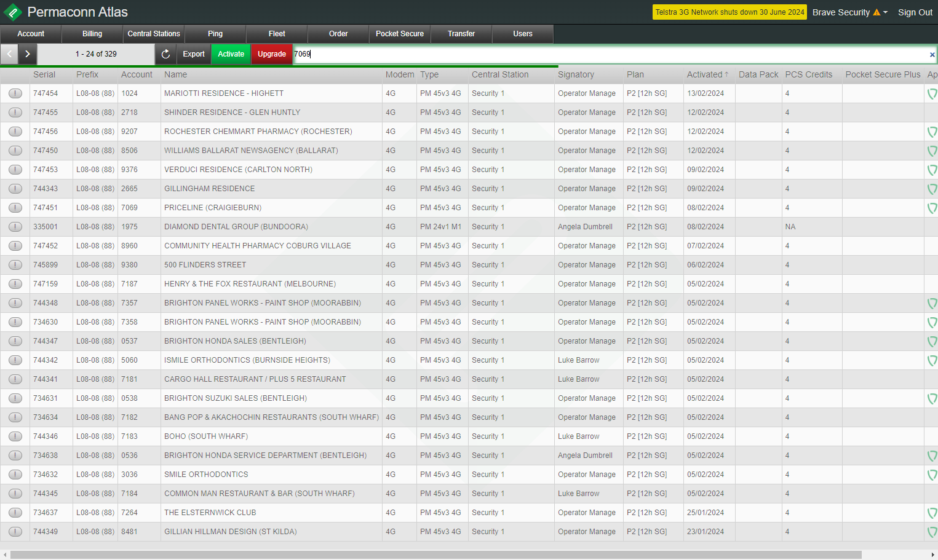Open the info icon for serial 734637
Image resolution: width=938 pixels, height=560 pixels.
15,513
